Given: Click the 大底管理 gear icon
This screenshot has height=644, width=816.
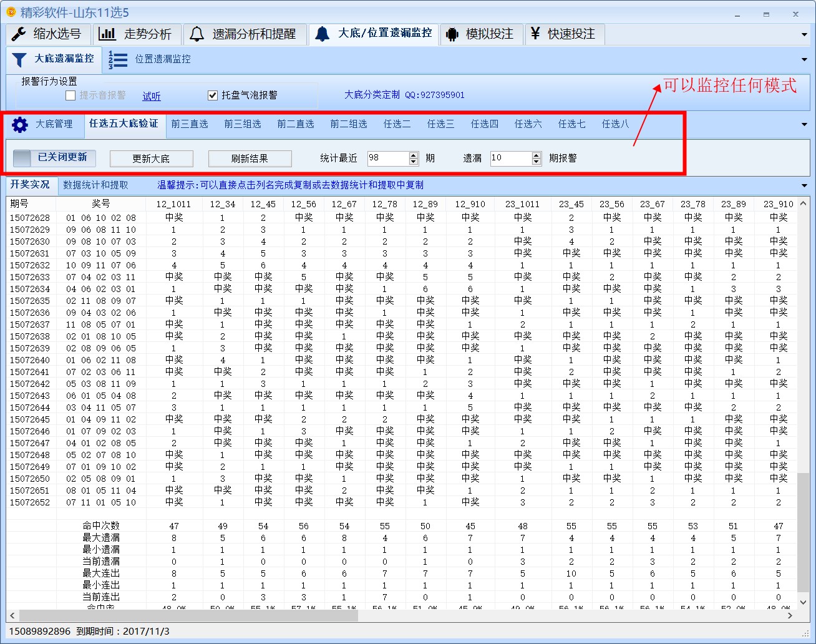Looking at the screenshot, I should pos(20,124).
